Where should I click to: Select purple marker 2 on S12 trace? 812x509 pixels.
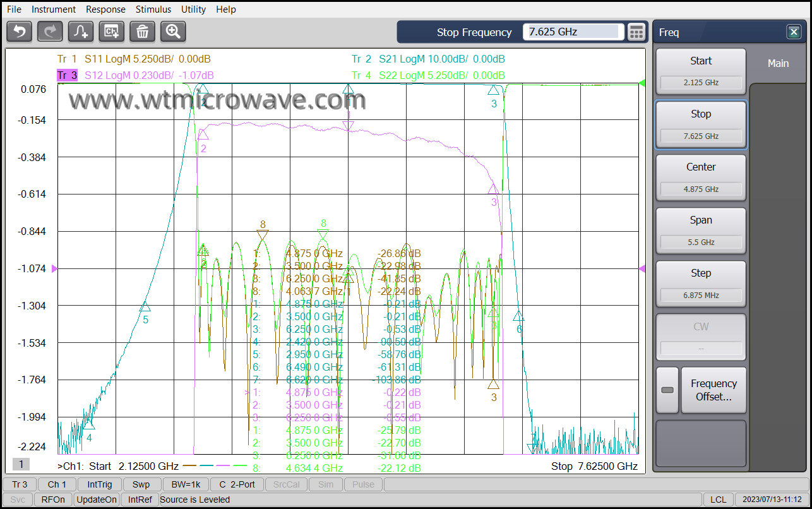point(203,135)
